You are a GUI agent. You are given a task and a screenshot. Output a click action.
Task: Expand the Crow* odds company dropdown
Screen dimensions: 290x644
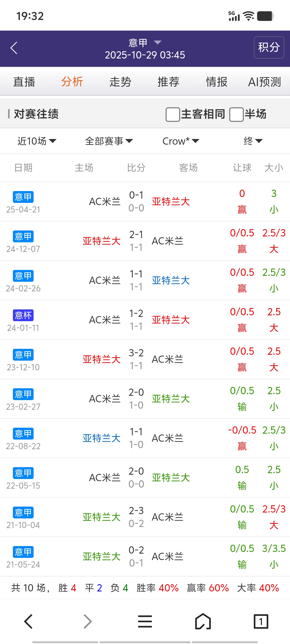(x=181, y=141)
